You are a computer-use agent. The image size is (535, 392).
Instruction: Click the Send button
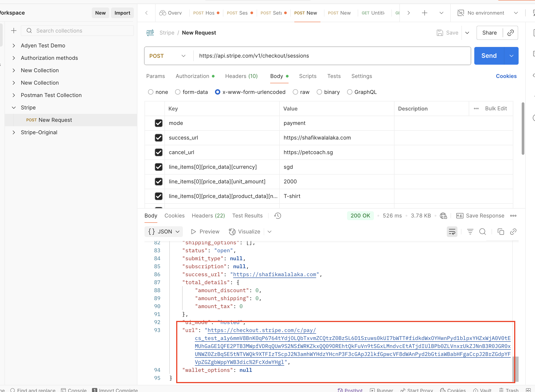(x=489, y=56)
